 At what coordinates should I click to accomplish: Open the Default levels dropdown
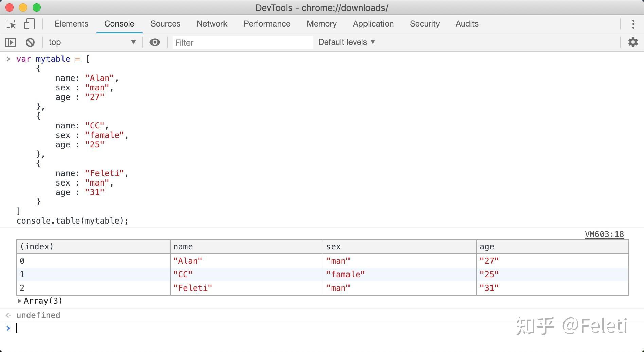(x=346, y=42)
